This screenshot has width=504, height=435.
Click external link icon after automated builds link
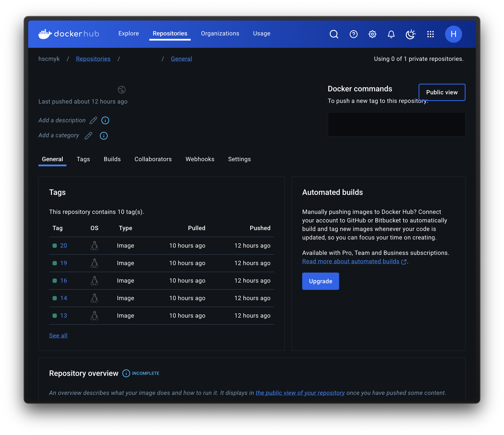tap(404, 262)
